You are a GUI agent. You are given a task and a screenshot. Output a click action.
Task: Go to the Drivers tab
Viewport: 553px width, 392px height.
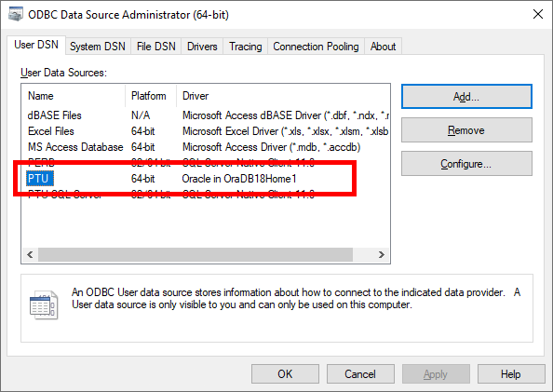(202, 47)
